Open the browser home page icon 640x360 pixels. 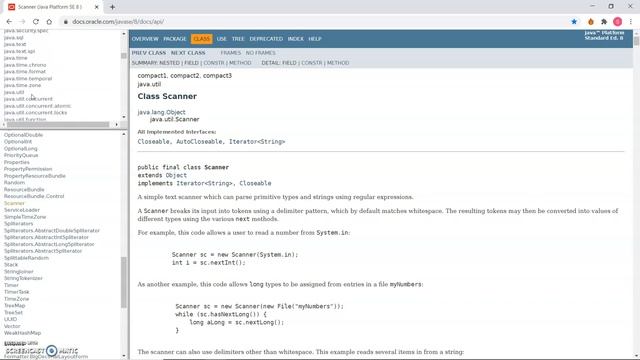click(x=49, y=22)
